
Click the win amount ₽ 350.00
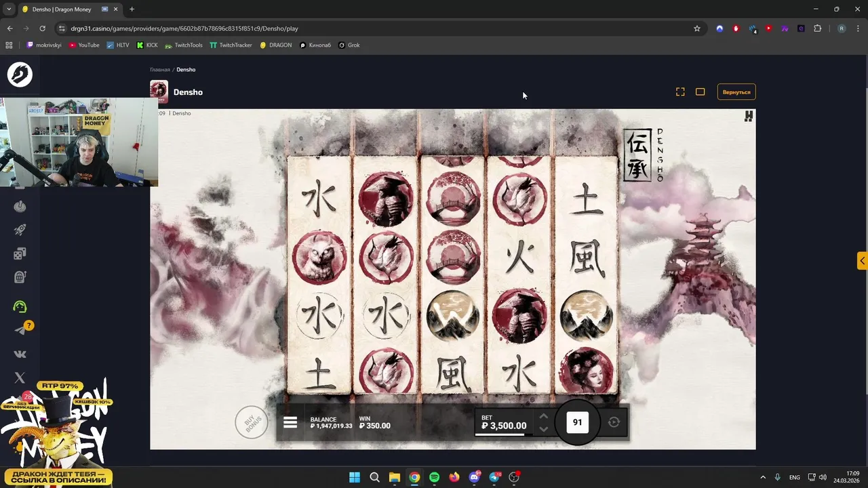click(x=375, y=426)
